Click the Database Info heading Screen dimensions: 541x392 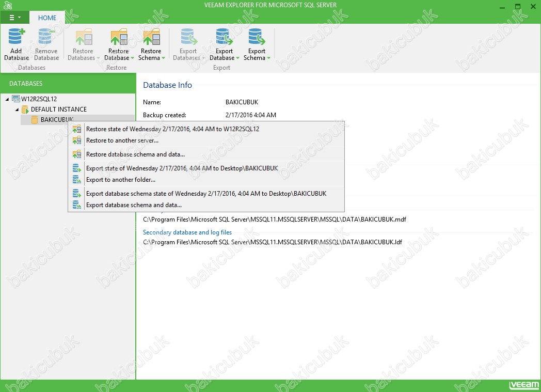(167, 85)
